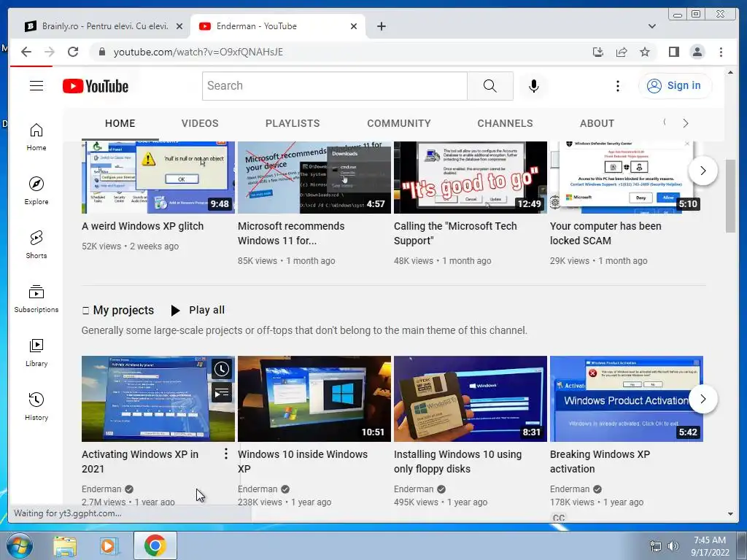Open Chrome's three-dot menu
Viewport: 747px width, 560px height.
coord(721,52)
